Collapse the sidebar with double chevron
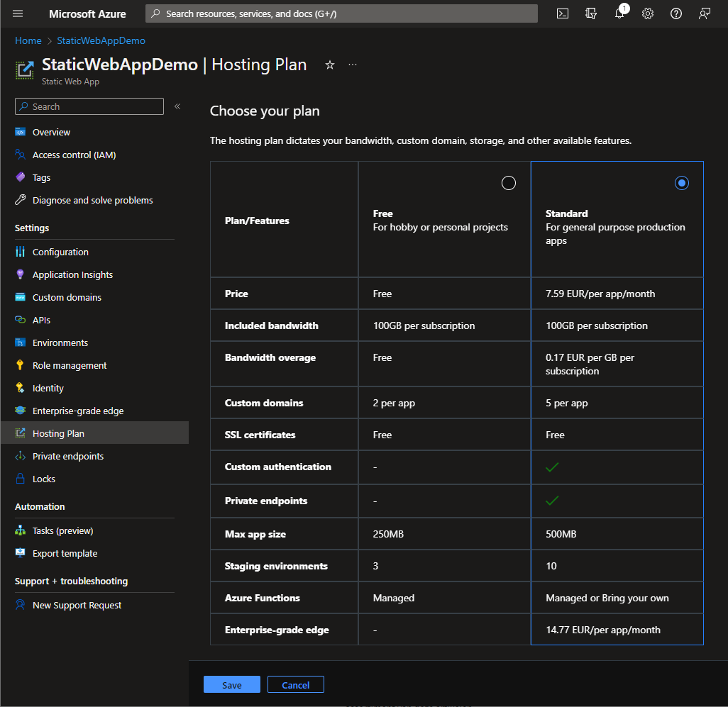Viewport: 728px width, 707px height. coord(177,106)
